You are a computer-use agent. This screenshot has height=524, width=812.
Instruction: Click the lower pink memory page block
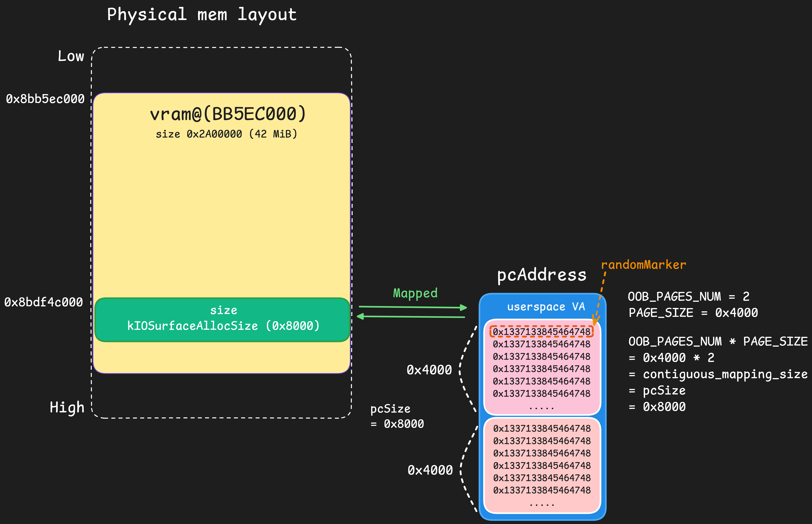click(x=542, y=465)
